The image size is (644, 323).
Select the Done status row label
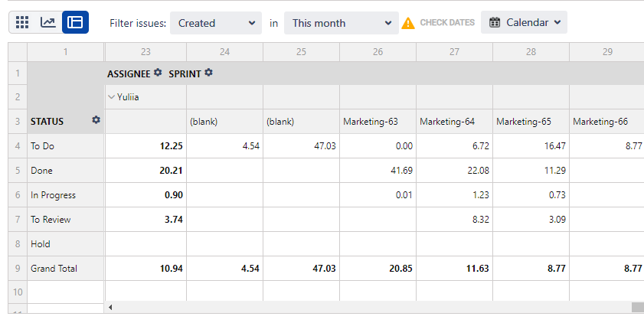[x=41, y=171]
